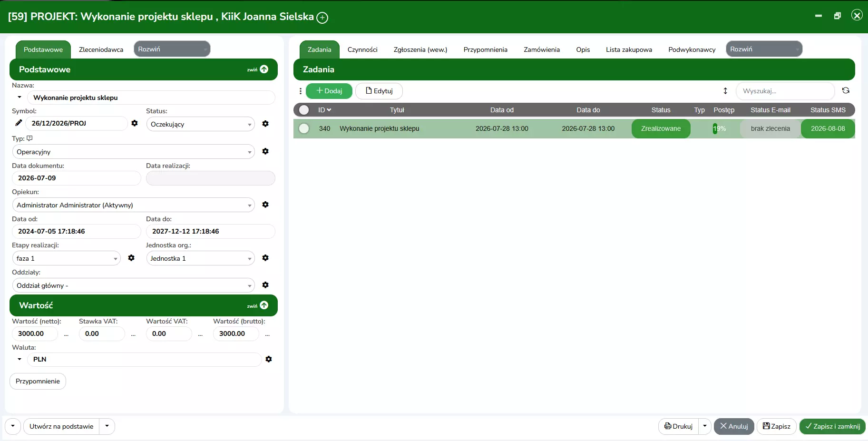Sort by the ID column header

pyautogui.click(x=324, y=110)
